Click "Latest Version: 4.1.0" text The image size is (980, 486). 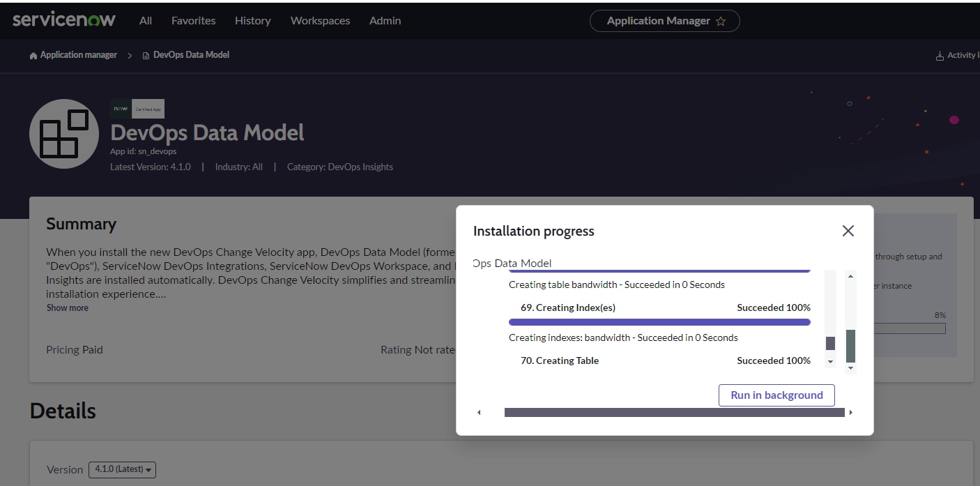tap(151, 167)
